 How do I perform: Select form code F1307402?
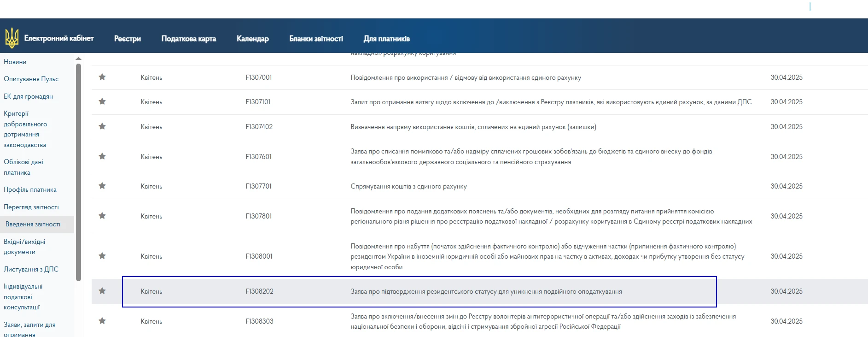259,127
